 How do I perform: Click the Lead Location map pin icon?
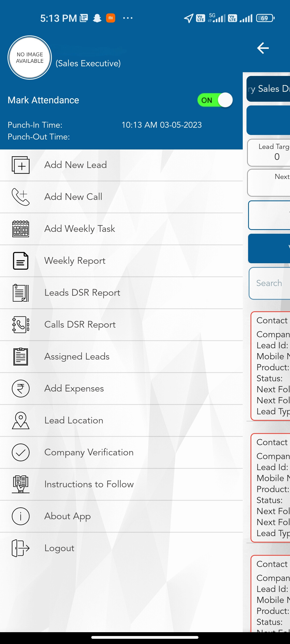point(21,420)
